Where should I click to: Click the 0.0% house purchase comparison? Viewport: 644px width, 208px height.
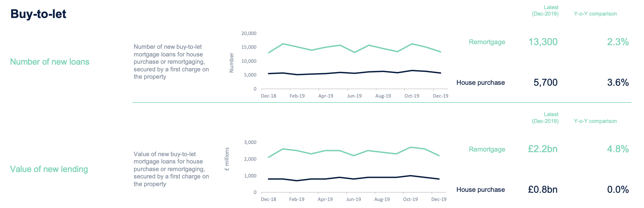tap(618, 189)
